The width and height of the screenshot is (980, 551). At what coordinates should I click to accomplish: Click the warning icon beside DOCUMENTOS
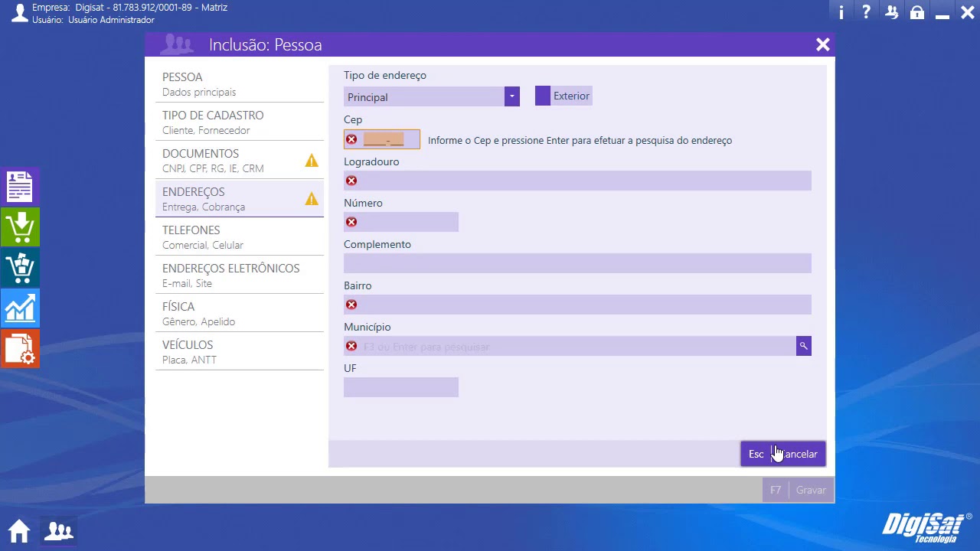tap(312, 161)
